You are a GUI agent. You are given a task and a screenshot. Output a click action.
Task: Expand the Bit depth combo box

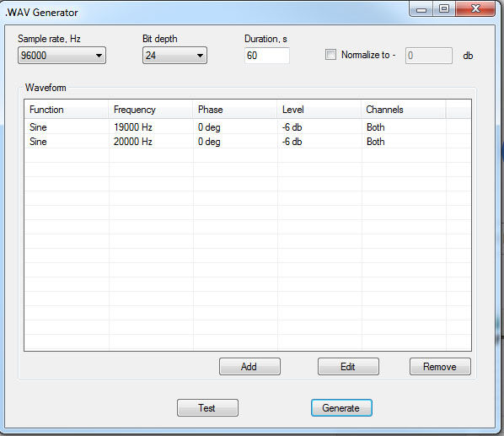[x=174, y=56]
